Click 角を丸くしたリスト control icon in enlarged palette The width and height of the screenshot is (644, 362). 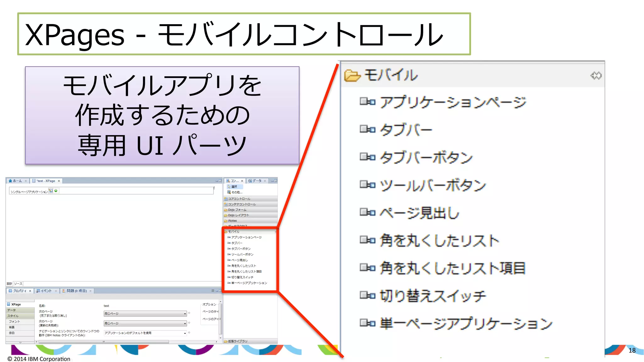pyautogui.click(x=368, y=240)
